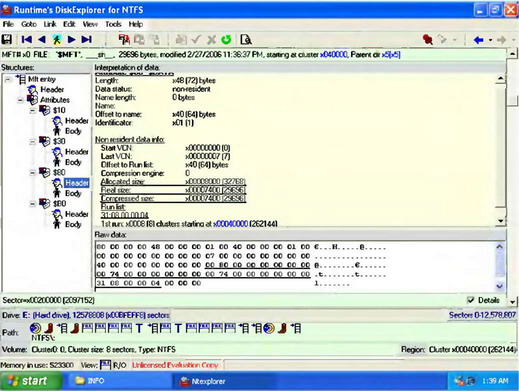Click the previous sector arrow icon
Viewport: 519px width, 391px height.
click(42, 40)
